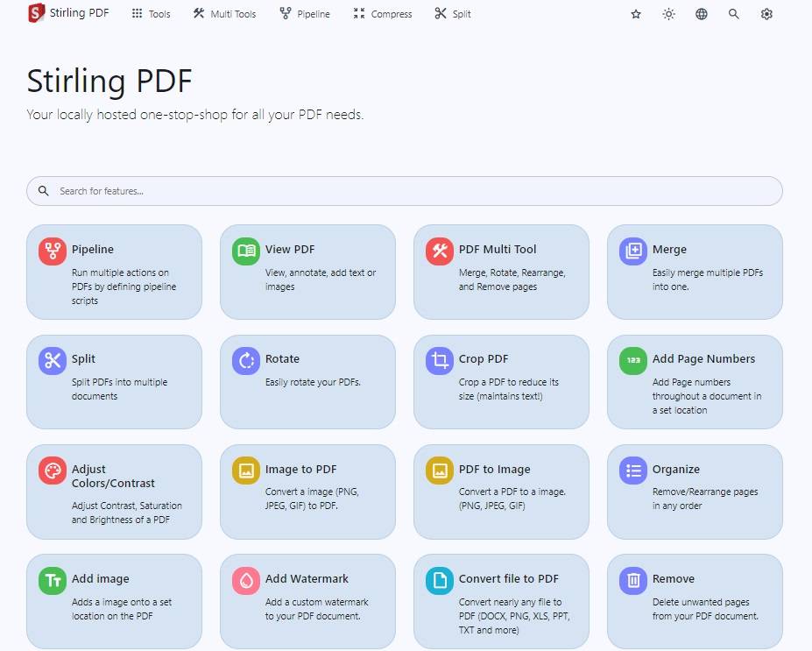Open the View PDF card title
Image resolution: width=812 pixels, height=651 pixels.
pos(290,249)
